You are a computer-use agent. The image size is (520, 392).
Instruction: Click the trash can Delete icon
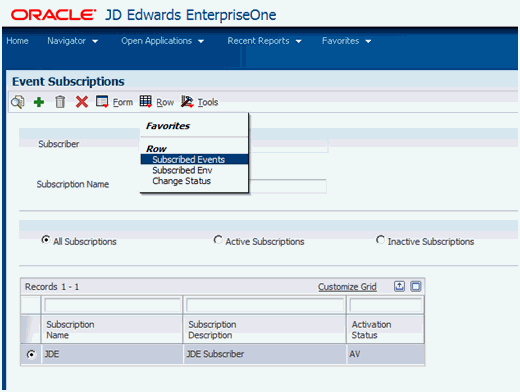pos(60,102)
